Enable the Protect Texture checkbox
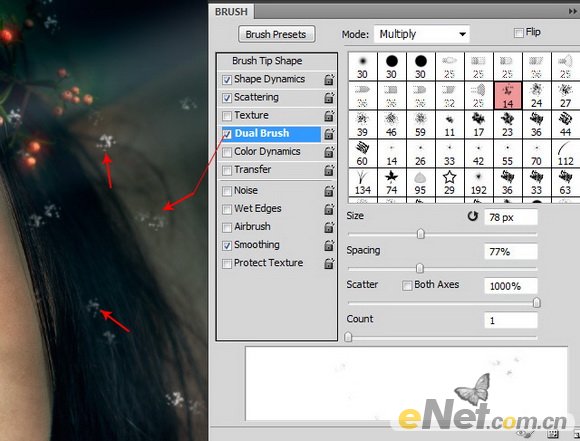Screen dimensions: 580x441 (x=227, y=263)
